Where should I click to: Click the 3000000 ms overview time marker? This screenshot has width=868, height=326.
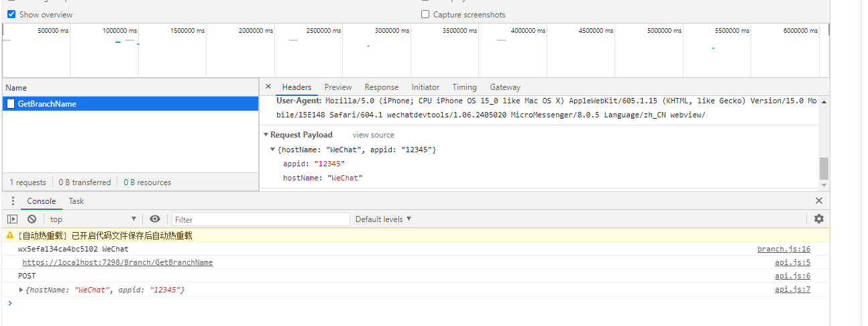pos(392,31)
